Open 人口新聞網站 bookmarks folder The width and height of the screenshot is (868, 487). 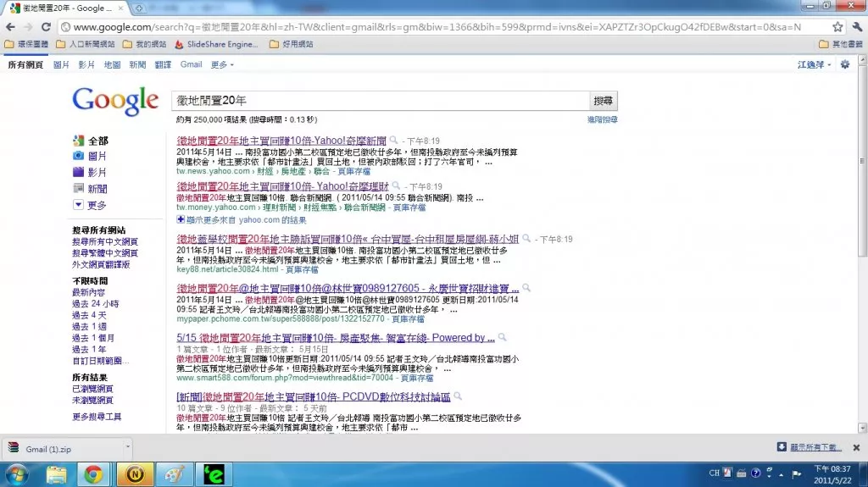point(86,44)
